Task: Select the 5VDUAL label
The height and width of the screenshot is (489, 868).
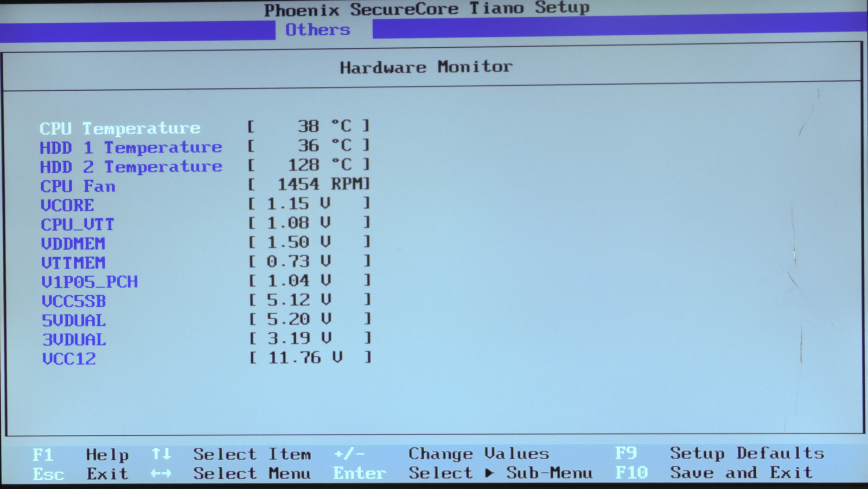Action: 74,320
